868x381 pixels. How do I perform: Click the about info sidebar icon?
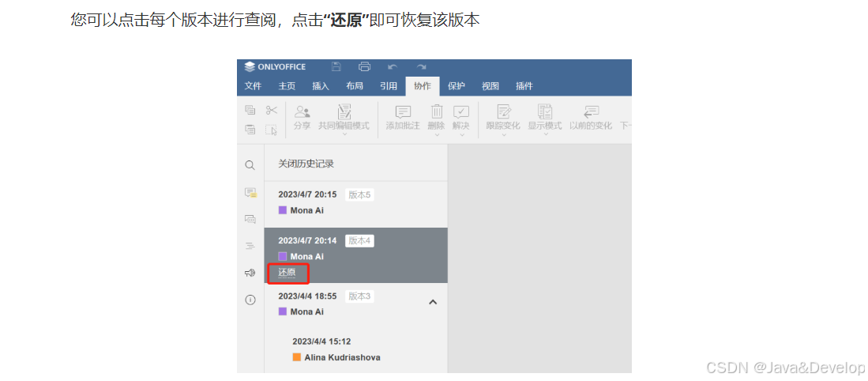(250, 300)
